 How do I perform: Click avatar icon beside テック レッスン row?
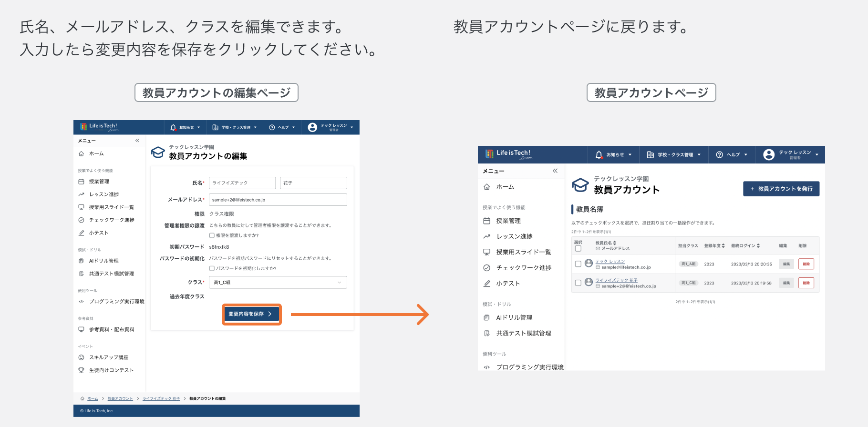(589, 263)
